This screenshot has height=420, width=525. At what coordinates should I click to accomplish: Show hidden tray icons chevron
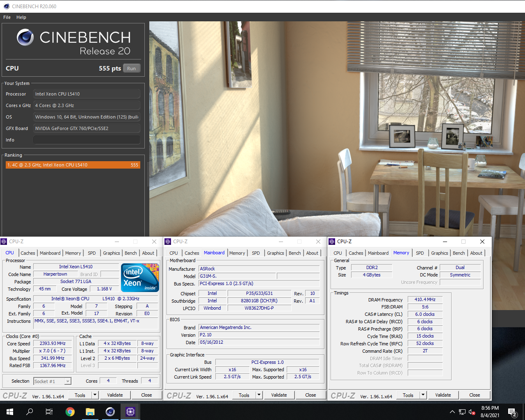[x=452, y=412]
